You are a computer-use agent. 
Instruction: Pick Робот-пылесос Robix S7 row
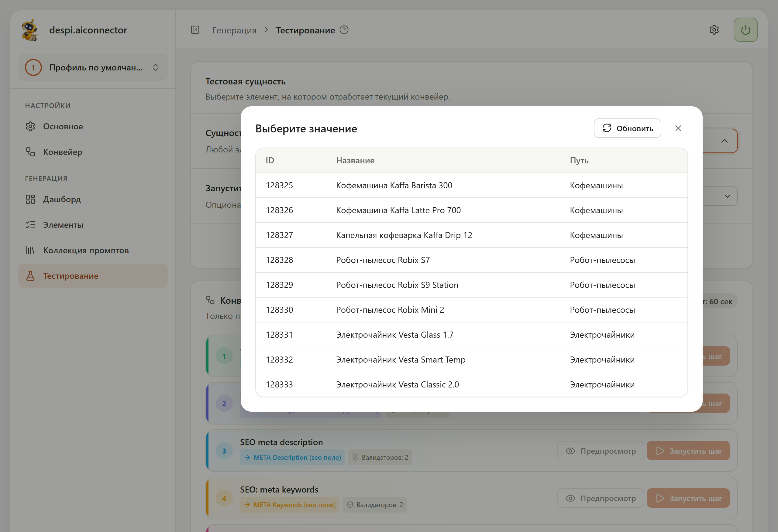(471, 260)
